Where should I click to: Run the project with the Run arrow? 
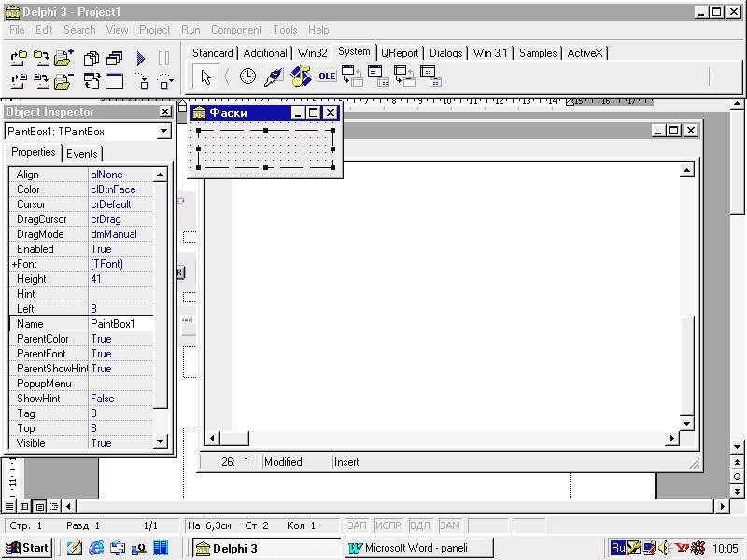pos(141,58)
